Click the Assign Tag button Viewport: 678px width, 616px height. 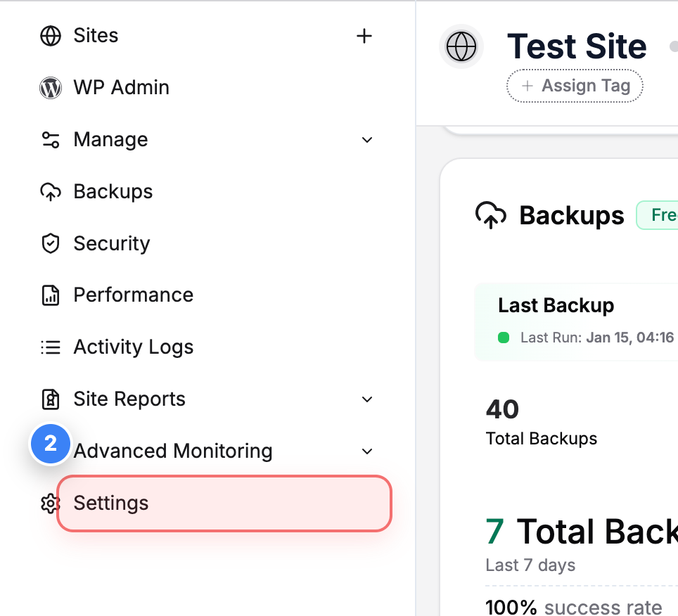575,85
